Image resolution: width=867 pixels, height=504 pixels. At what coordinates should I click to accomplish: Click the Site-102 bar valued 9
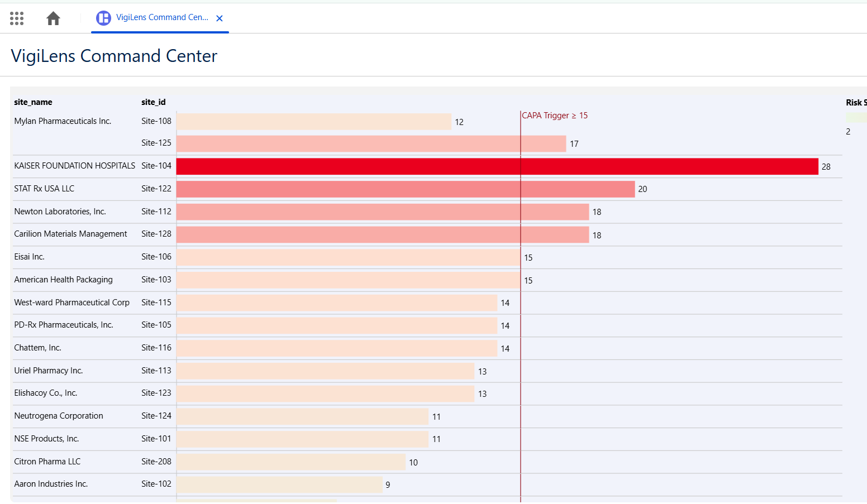coord(279,484)
